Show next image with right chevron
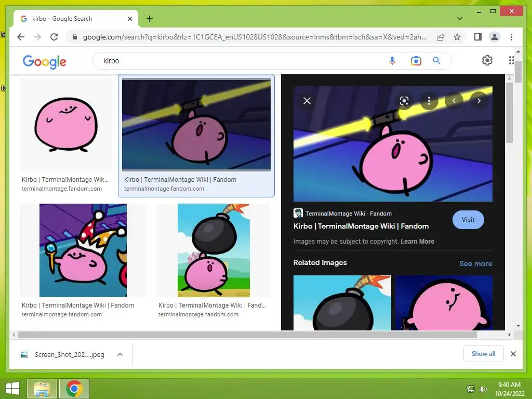 478,101
